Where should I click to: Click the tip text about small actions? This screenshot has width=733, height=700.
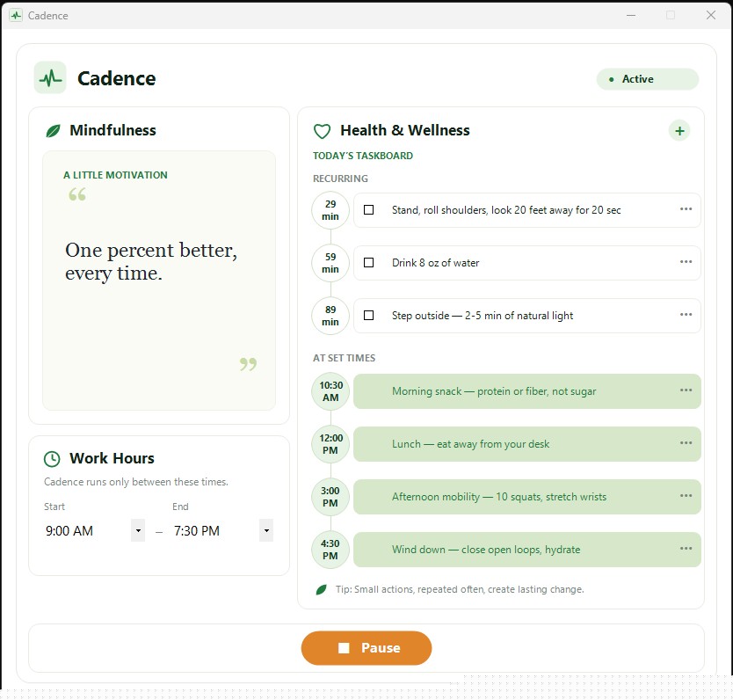click(460, 590)
